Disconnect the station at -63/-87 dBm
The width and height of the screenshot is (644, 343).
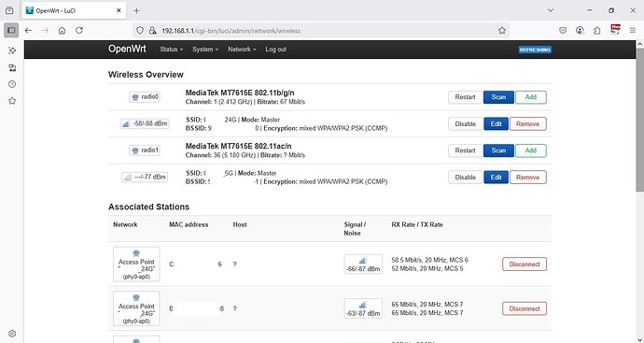[525, 308]
